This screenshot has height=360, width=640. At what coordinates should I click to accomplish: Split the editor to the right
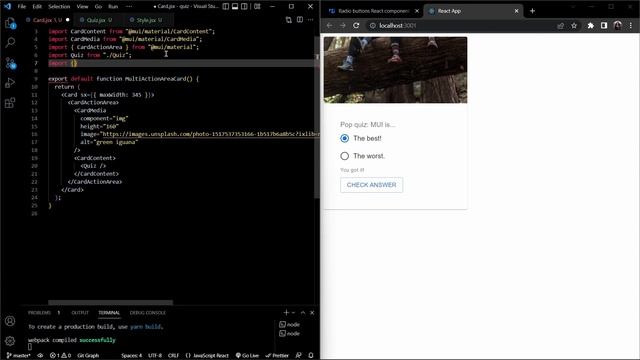(300, 20)
